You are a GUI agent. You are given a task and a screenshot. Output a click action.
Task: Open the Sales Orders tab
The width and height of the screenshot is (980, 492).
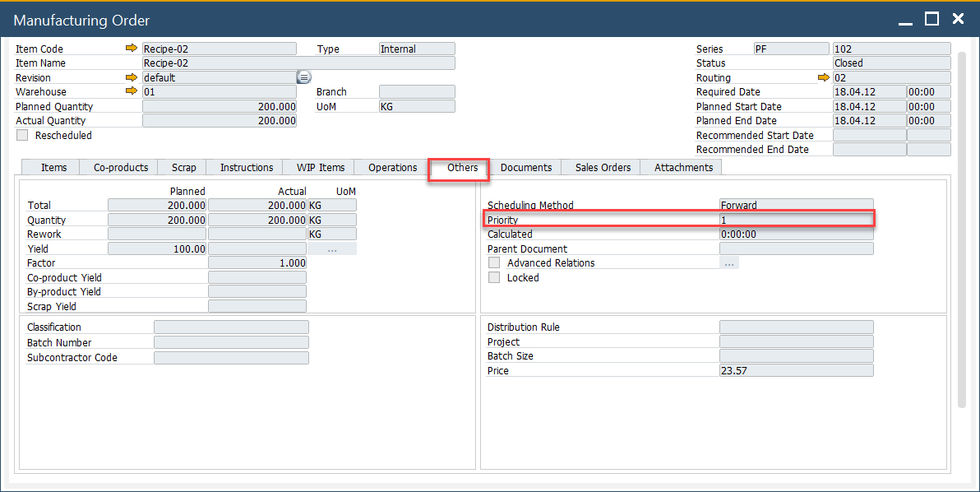click(x=603, y=168)
